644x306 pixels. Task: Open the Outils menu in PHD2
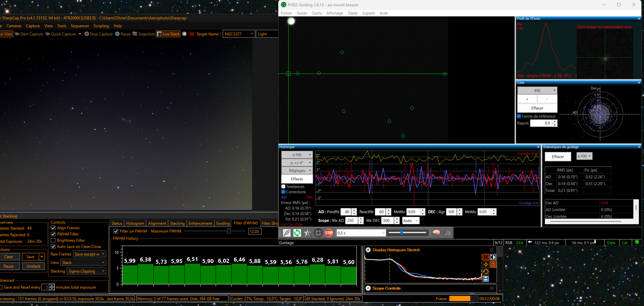(316, 13)
